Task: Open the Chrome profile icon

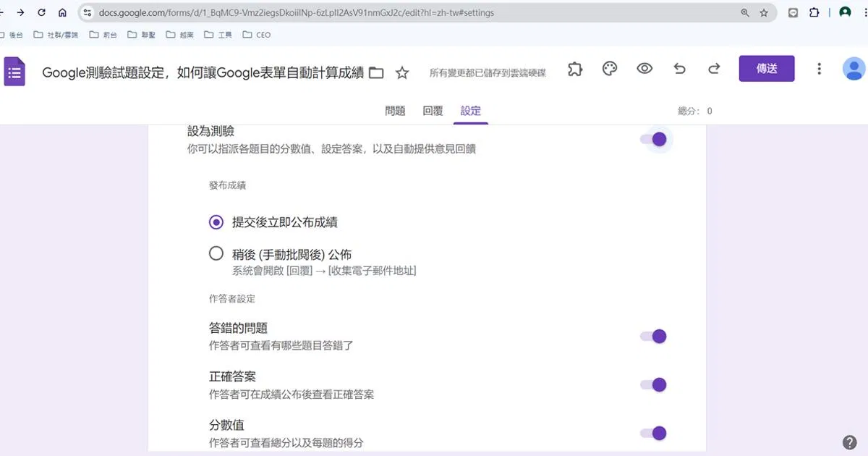Action: coord(845,12)
